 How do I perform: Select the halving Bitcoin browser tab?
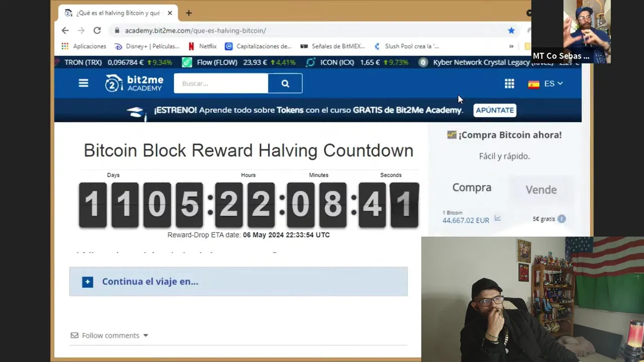(118, 13)
